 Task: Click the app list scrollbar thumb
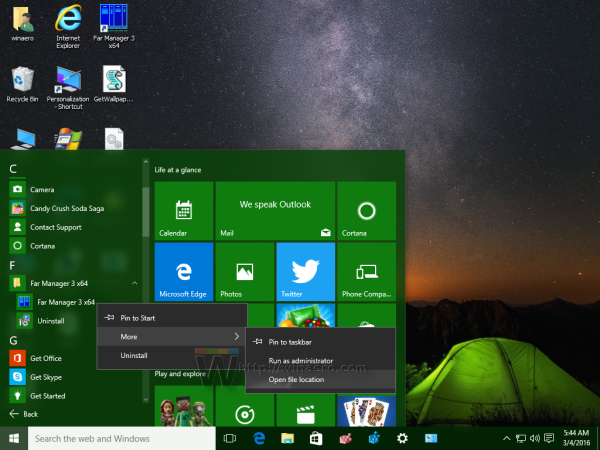click(145, 212)
